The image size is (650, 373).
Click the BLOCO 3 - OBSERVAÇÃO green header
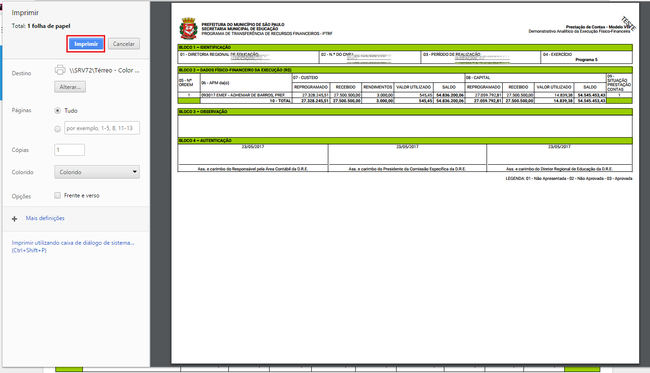coord(405,111)
